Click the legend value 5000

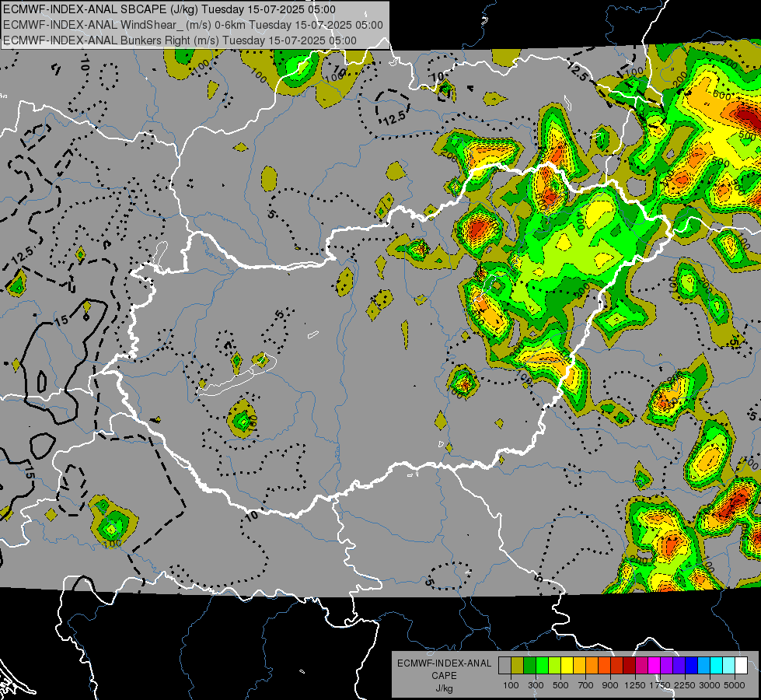735,685
